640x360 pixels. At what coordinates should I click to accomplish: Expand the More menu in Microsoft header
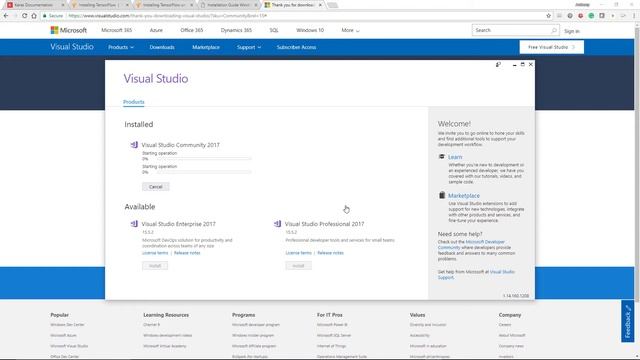[350, 30]
